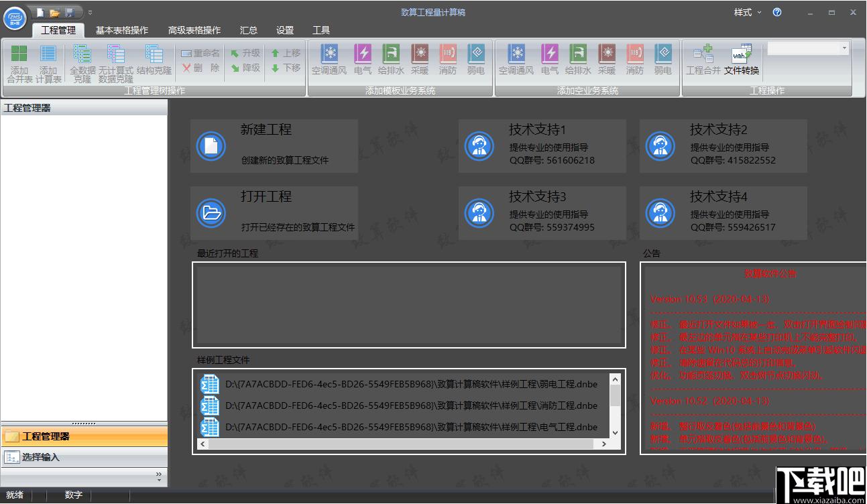Image resolution: width=867 pixels, height=504 pixels.
Task: Add 空调通风 template business system
Action: [x=329, y=60]
